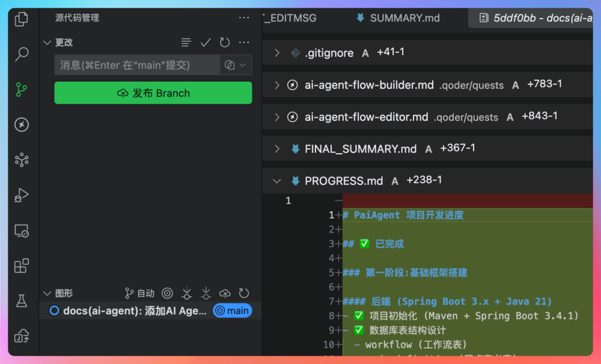Open Run and Debug view

tap(22, 195)
